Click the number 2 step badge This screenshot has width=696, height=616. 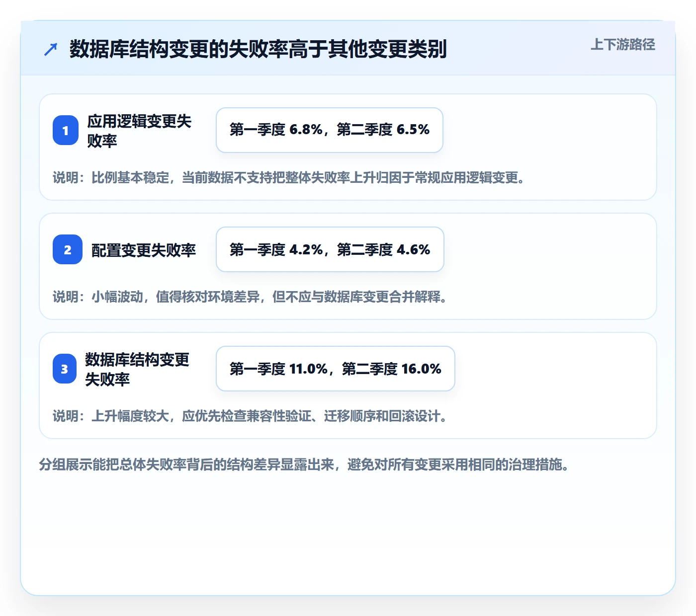[x=68, y=249]
